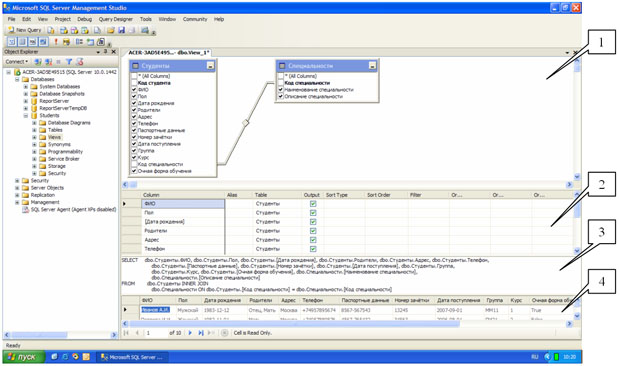Minimize the Студенты table box in diagram
This screenshot has height=366, width=620.
click(210, 66)
